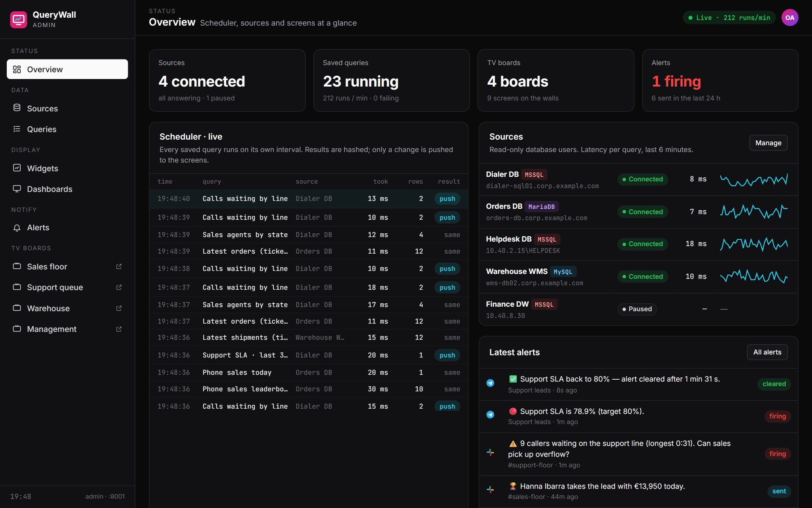
Task: Click the Sales floor TV icon
Action: (x=17, y=266)
